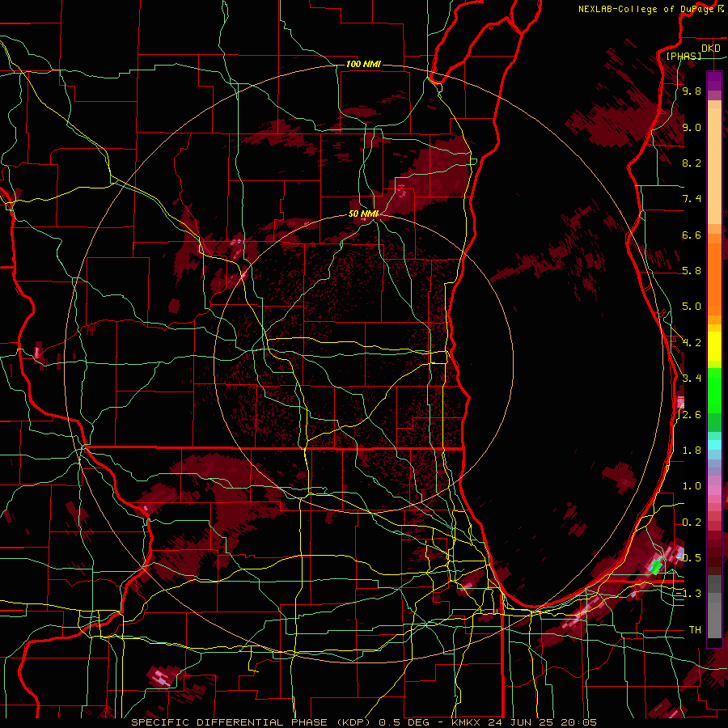This screenshot has height=728, width=728.
Task: Select the 100 NMI range ring label
Action: pos(363,64)
